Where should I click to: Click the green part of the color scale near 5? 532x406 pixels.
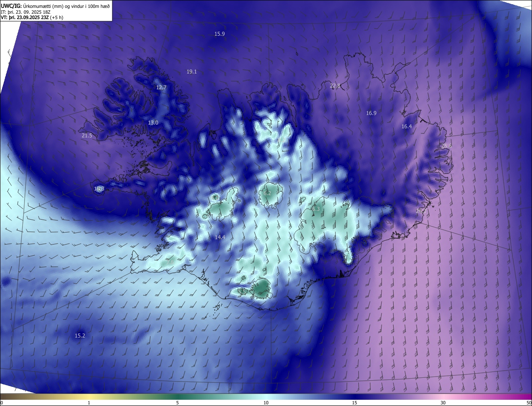tap(177, 396)
